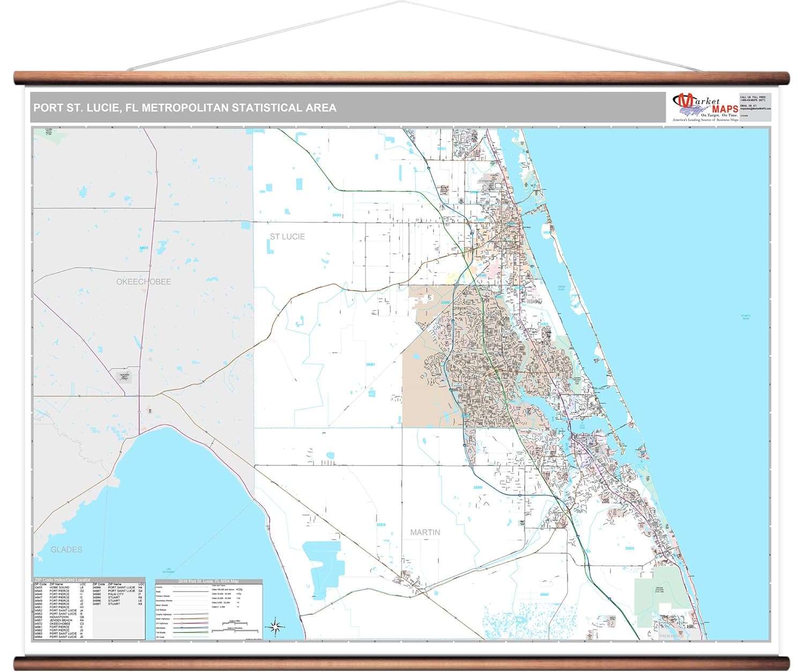This screenshot has width=804, height=672.
Task: Click the HOBE SOUND row in ZIP index
Action: pyautogui.click(x=59, y=588)
